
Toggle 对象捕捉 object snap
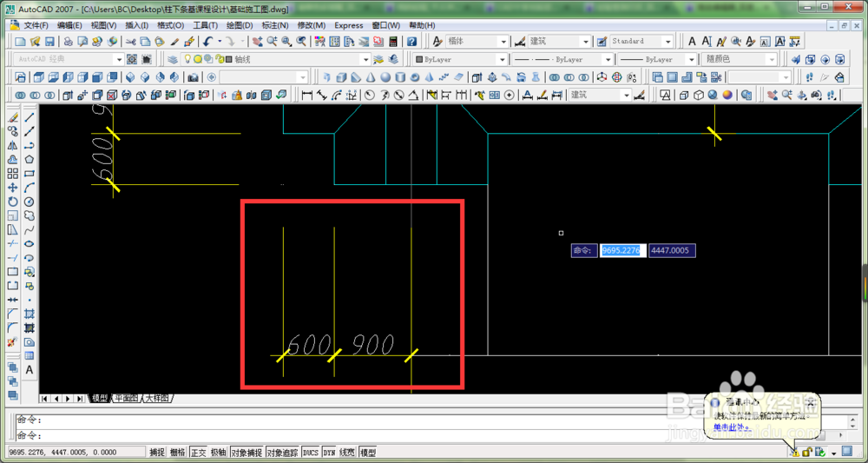pos(247,453)
